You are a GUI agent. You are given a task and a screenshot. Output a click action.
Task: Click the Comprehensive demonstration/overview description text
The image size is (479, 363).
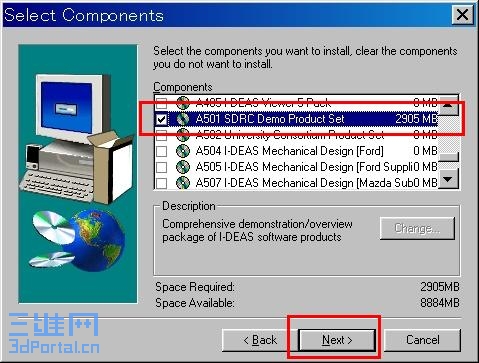(257, 230)
